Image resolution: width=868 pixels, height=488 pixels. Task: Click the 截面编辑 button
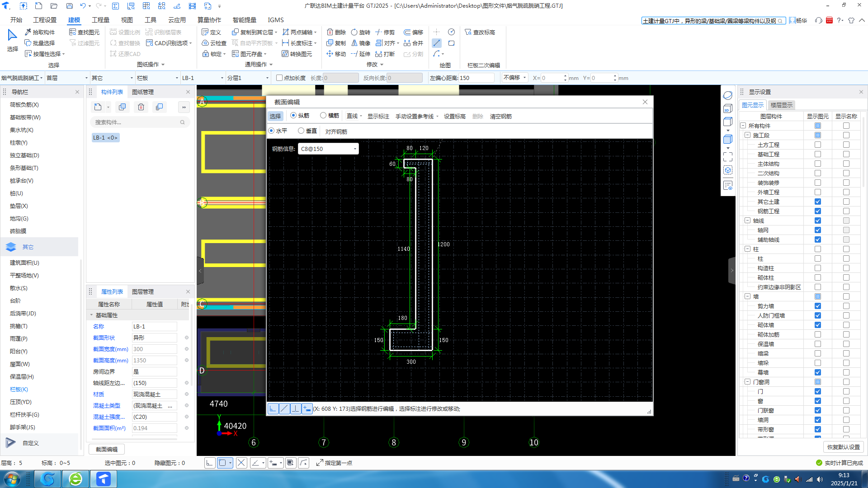107,449
